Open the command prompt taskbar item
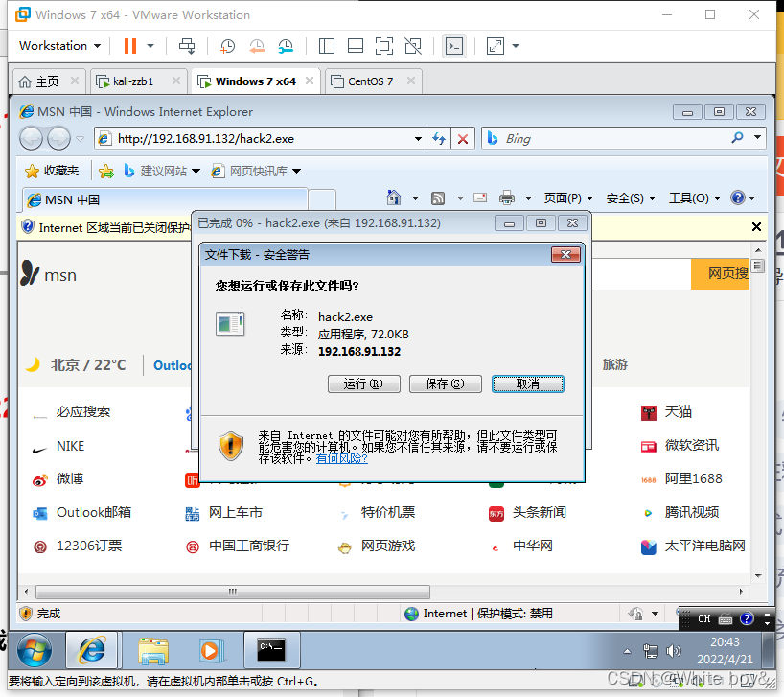784x697 pixels. tap(271, 650)
